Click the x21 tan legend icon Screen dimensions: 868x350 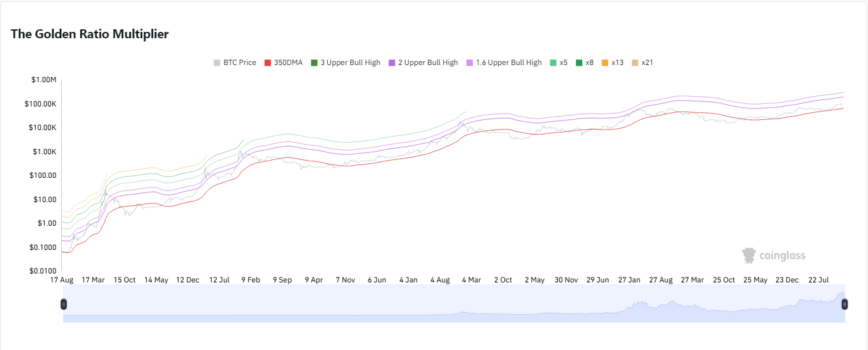pyautogui.click(x=635, y=62)
